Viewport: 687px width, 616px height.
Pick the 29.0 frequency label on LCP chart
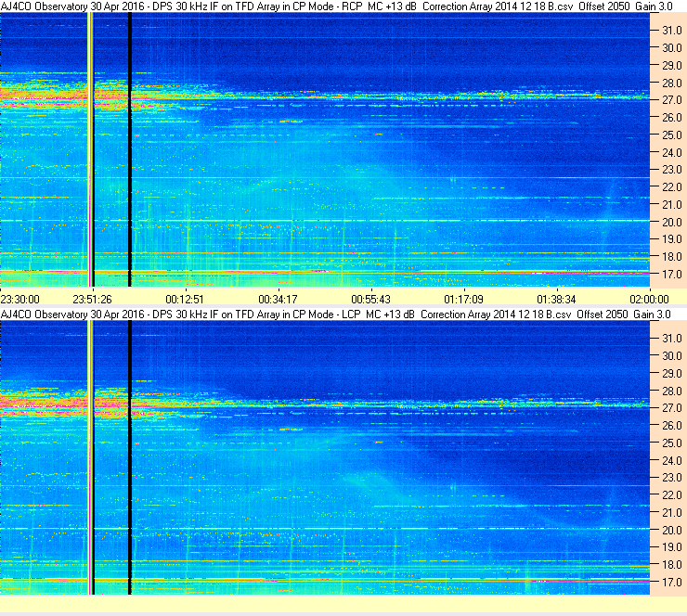pyautogui.click(x=672, y=373)
